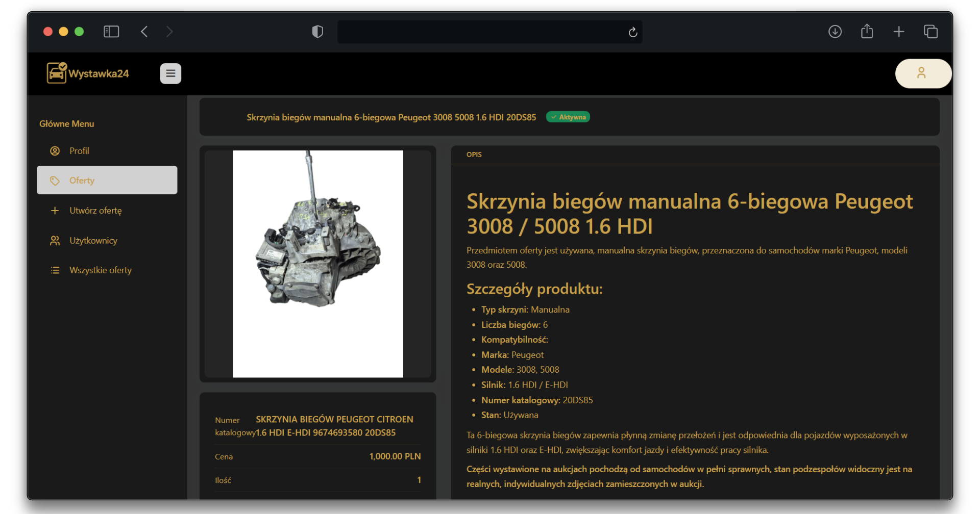Click the list icon beside Wszystkie oferty
Viewport: 980px width, 514px height.
(55, 270)
